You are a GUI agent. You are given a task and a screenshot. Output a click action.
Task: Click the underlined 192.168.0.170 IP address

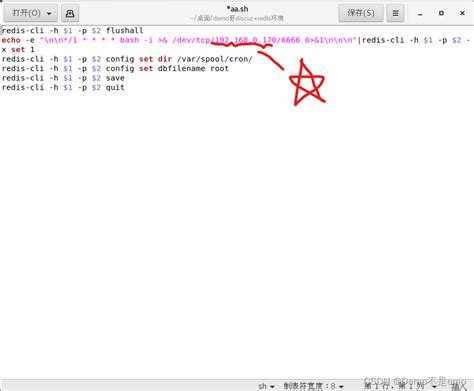(245, 40)
